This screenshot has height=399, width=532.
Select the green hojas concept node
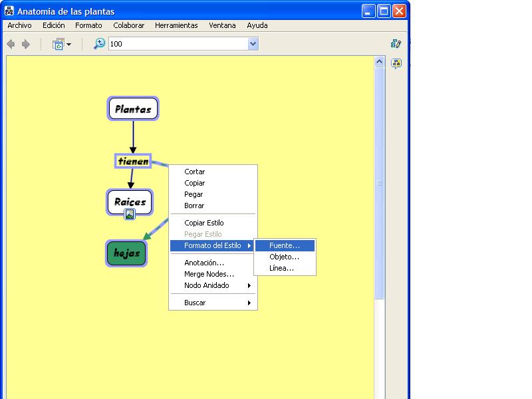point(126,253)
